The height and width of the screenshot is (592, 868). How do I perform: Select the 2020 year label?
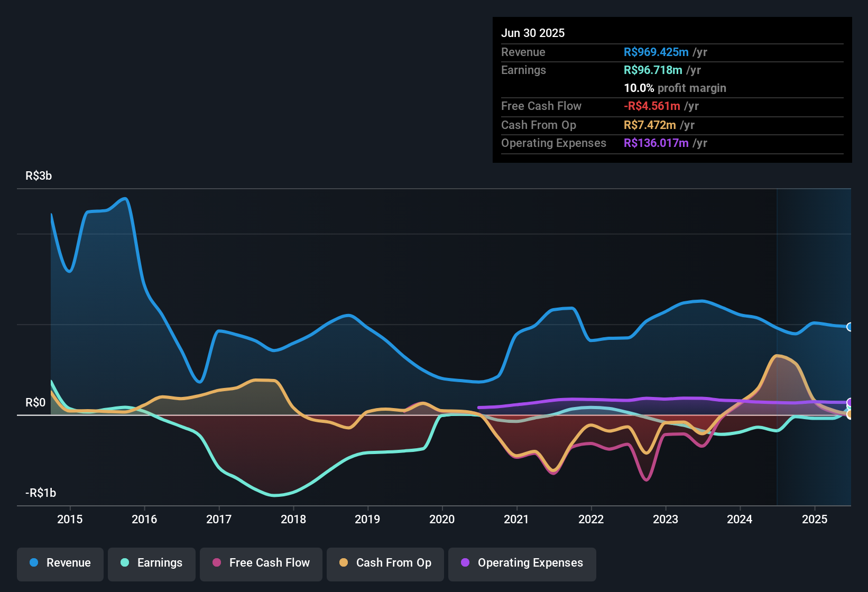[443, 520]
